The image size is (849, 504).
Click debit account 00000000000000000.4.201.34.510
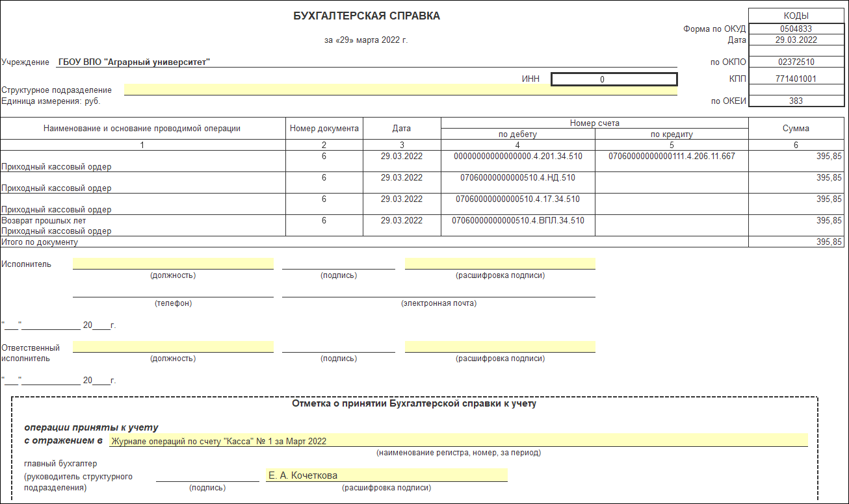(x=518, y=157)
